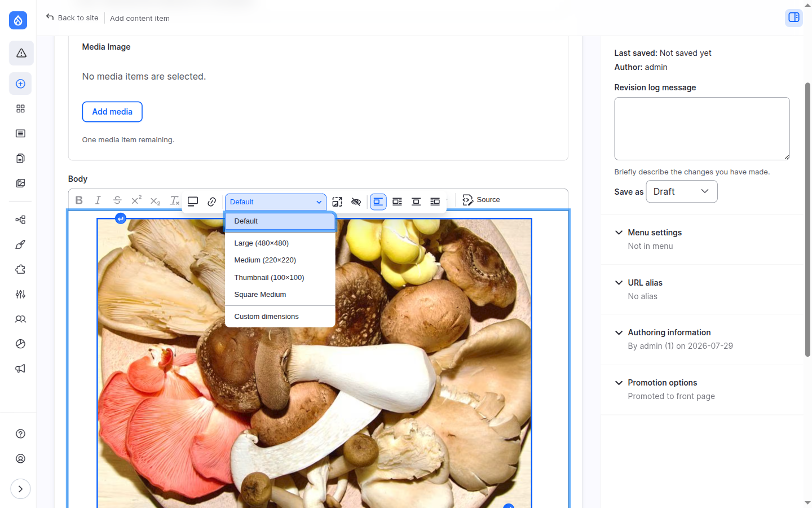Expand the Promotion options section
The width and height of the screenshot is (812, 508).
click(x=663, y=383)
